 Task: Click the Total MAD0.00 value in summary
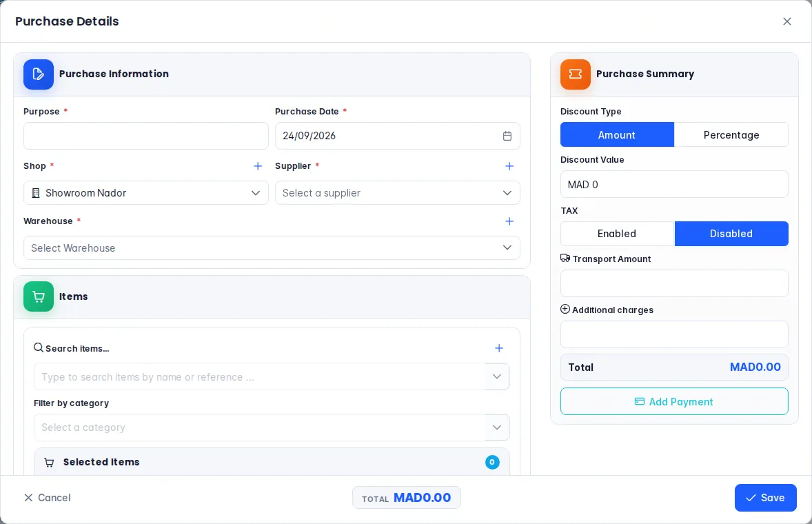(x=755, y=367)
